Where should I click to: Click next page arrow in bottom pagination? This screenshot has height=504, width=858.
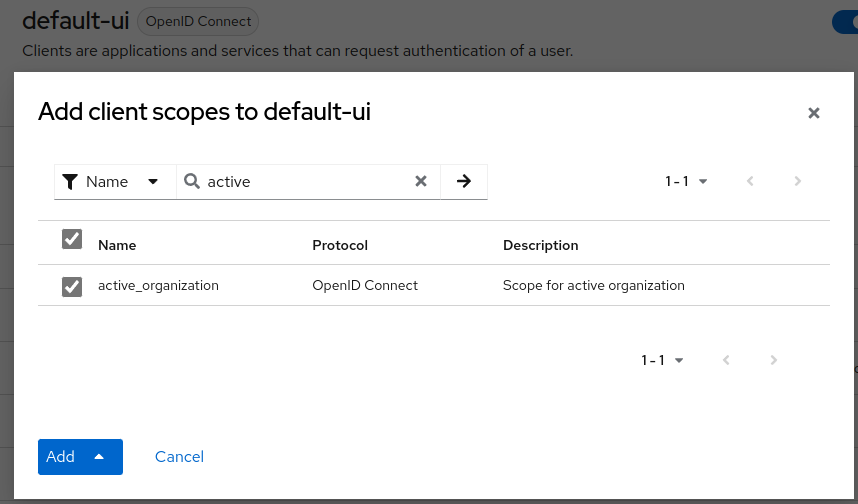[773, 360]
